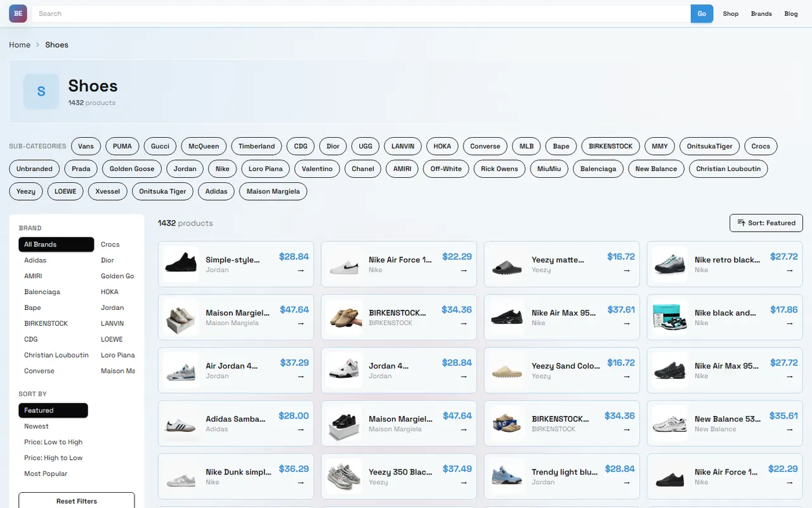Sort by Price: Low to High
812x508 pixels.
point(53,442)
